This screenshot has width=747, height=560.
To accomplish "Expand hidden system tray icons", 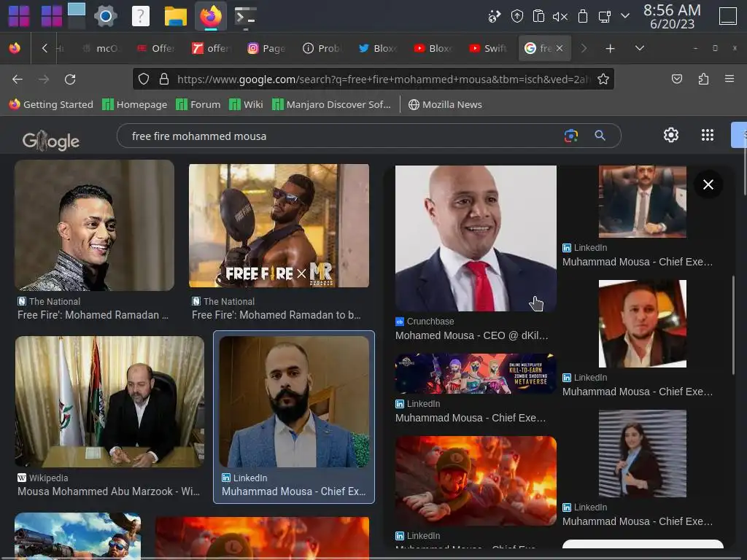I will pos(625,16).
